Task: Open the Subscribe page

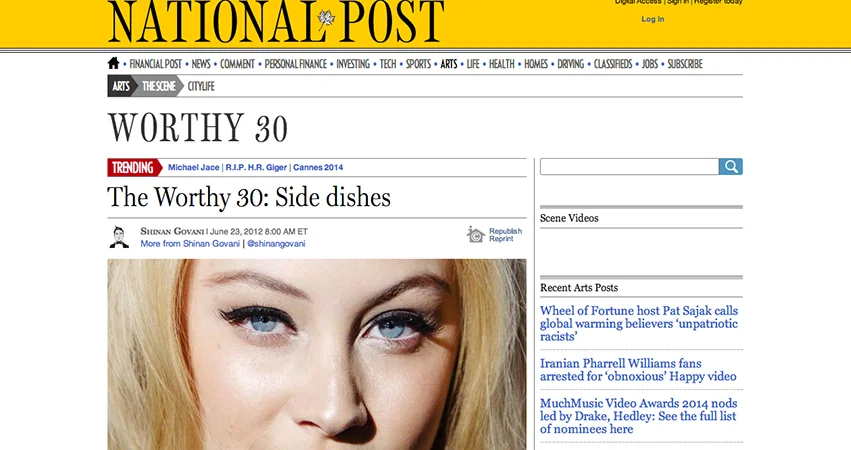Action: pos(684,64)
